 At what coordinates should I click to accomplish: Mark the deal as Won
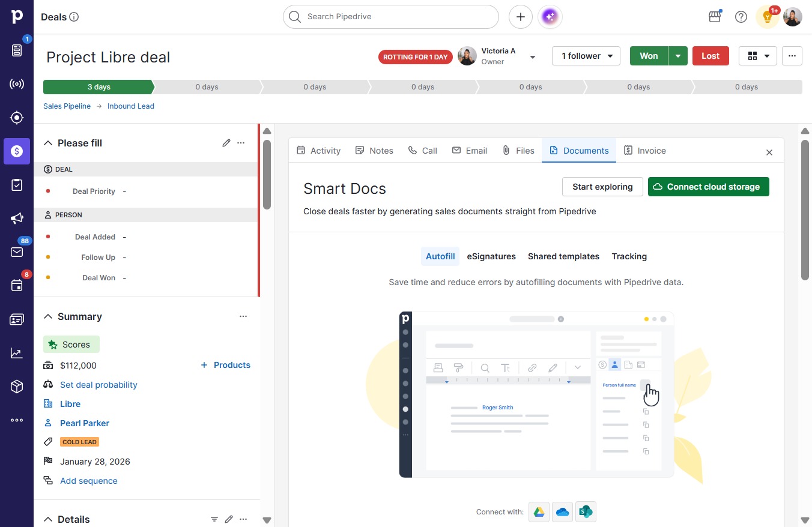649,56
